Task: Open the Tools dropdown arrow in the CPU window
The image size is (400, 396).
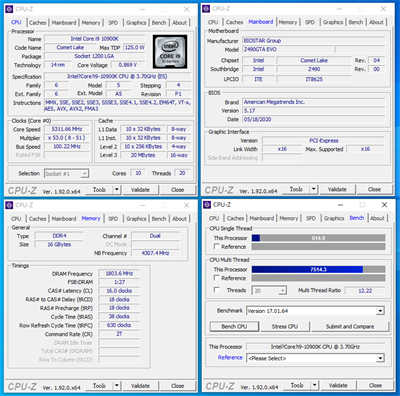Action: 117,190
